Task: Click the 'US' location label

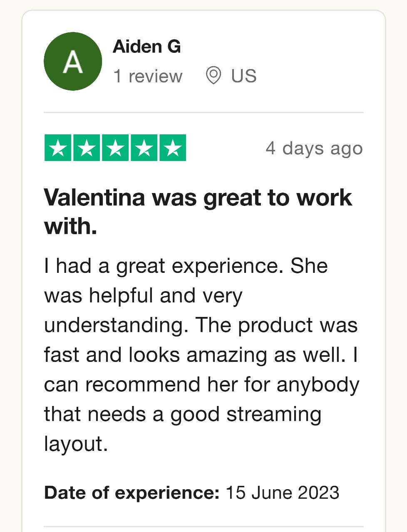Action: click(243, 76)
